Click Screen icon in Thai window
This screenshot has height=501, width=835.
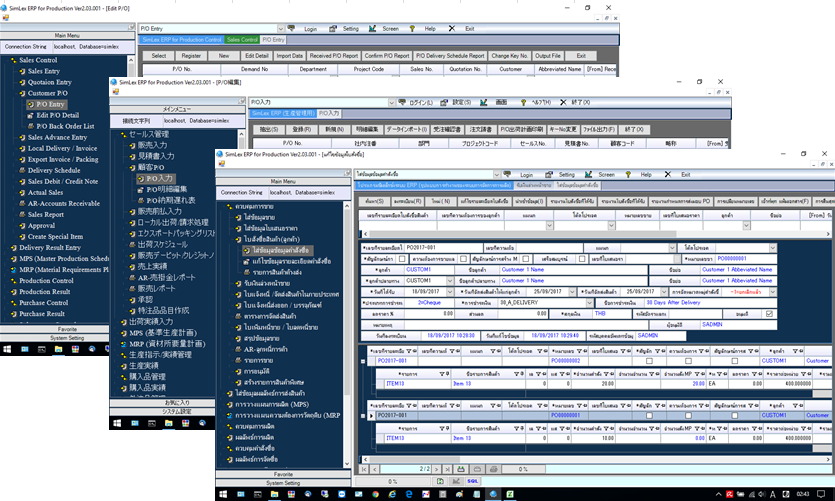pos(588,174)
